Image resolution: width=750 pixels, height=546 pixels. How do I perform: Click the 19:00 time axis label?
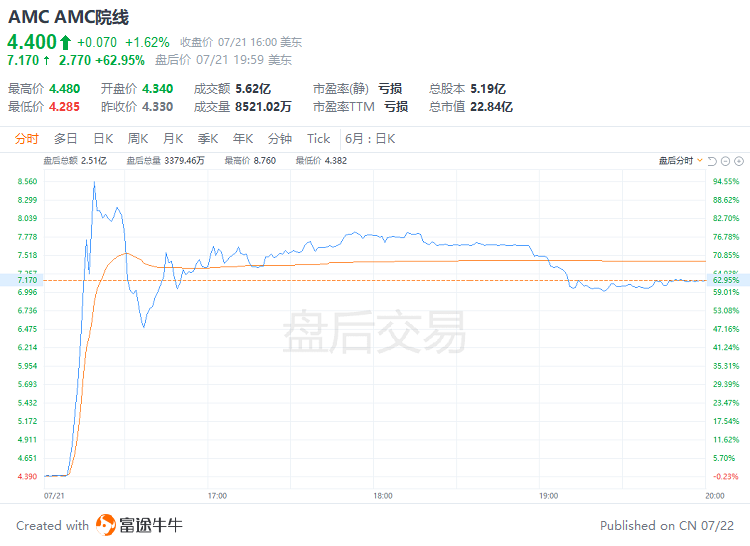(x=549, y=496)
